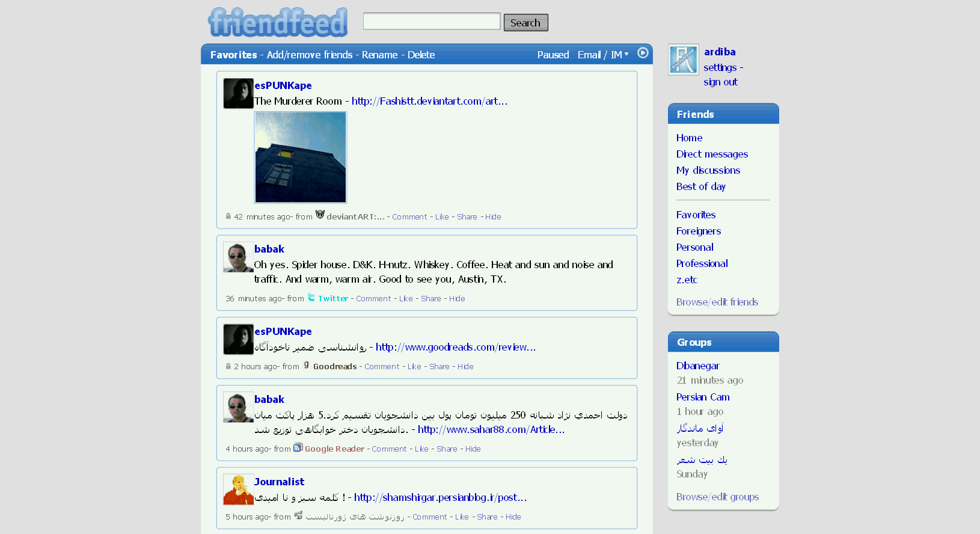This screenshot has width=980, height=534.
Task: Comment on the 42 minutes ago post
Action: coord(409,217)
